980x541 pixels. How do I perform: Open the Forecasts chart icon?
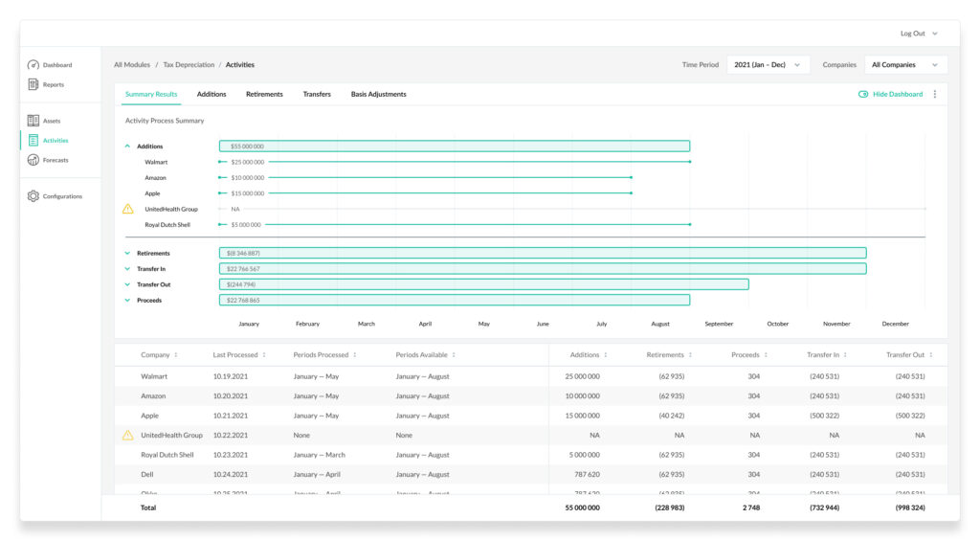tap(33, 160)
